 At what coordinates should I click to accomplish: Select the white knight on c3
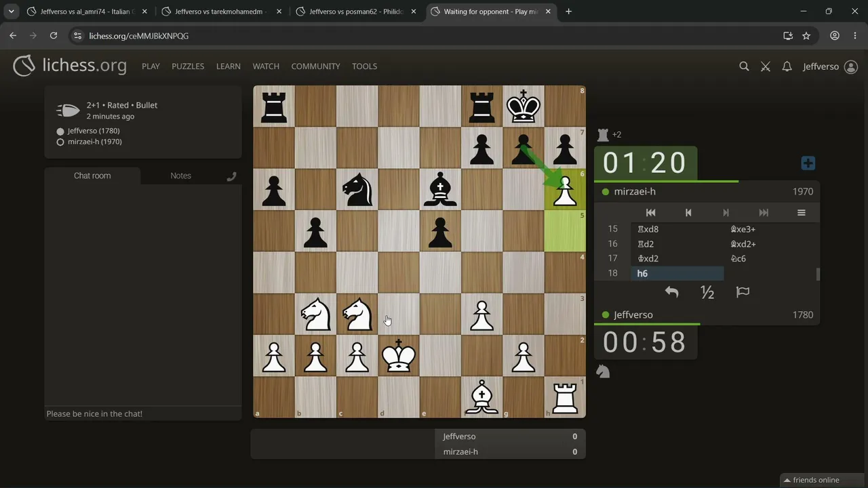pyautogui.click(x=357, y=314)
